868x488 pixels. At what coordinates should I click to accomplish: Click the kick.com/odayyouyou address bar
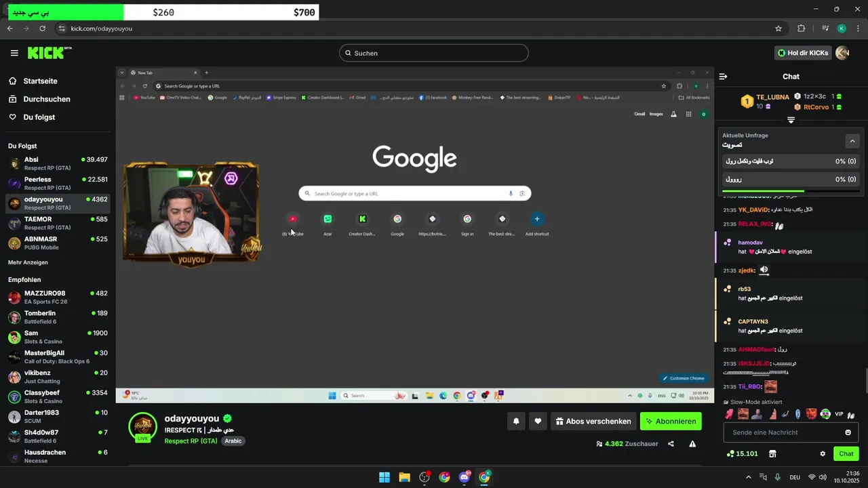420,28
